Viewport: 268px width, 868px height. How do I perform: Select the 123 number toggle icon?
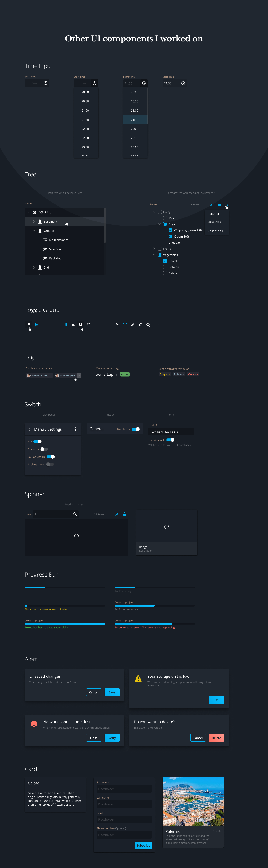pos(88,324)
